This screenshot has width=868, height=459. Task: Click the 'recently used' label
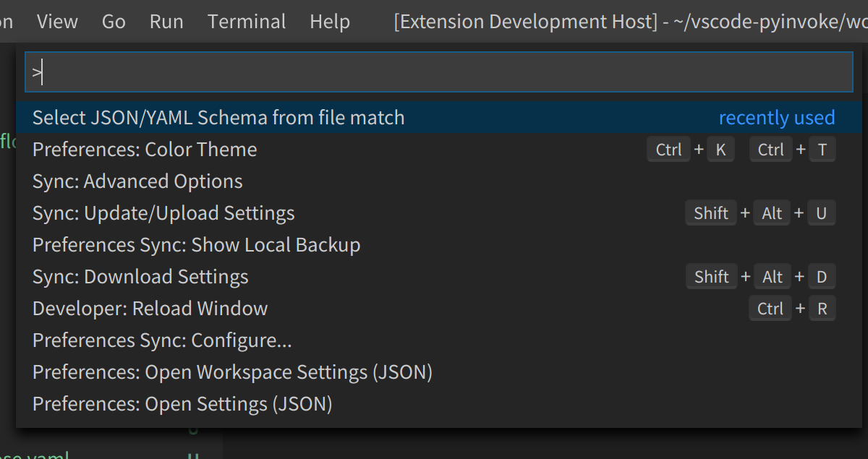click(776, 118)
